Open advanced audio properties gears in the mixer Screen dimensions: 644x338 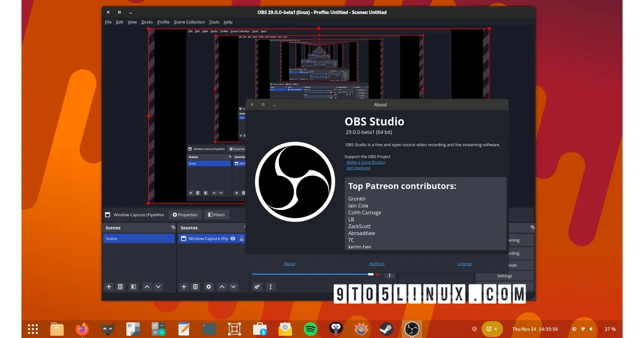point(258,286)
